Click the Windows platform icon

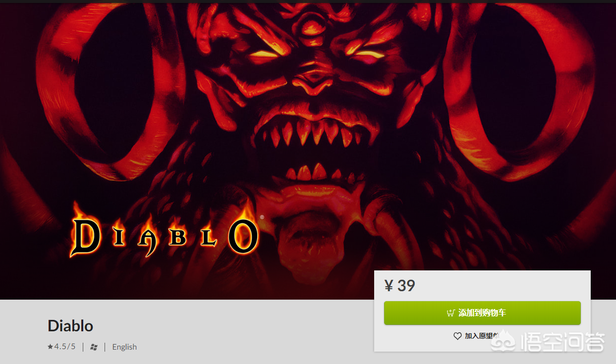pos(94,347)
